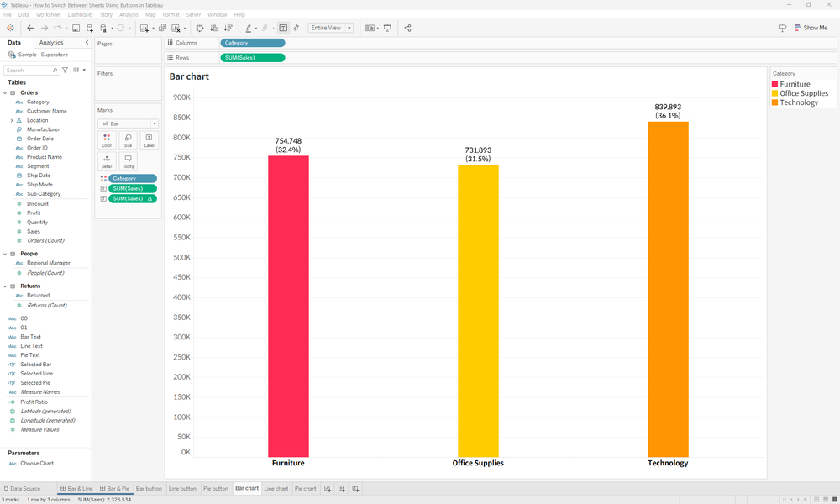Click the Show Me panel icon
840x504 pixels.
point(811,28)
